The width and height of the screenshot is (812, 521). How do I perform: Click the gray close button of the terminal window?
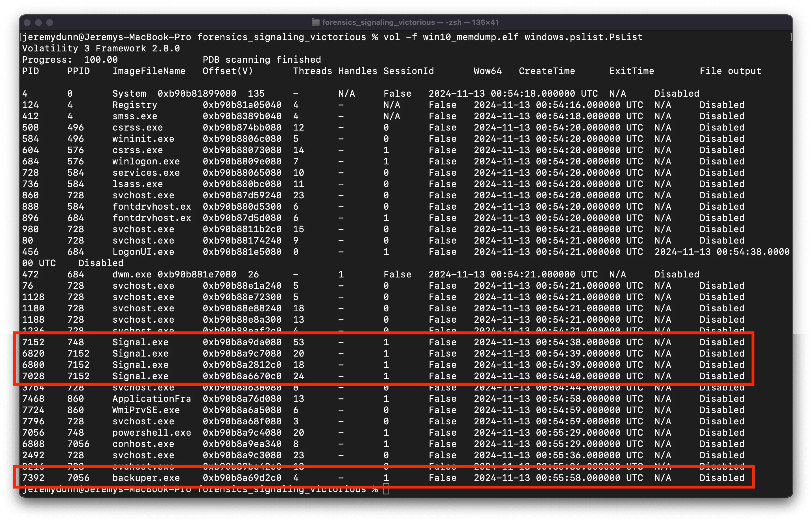[x=27, y=23]
